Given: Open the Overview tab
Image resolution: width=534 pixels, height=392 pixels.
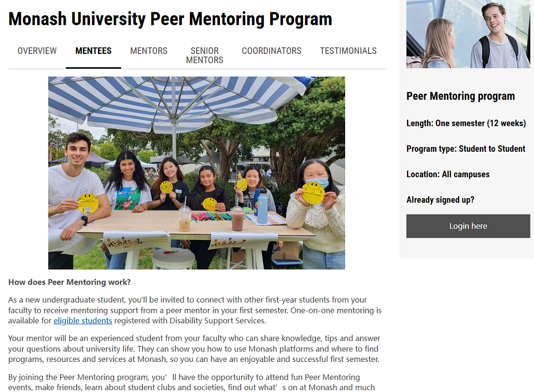Looking at the screenshot, I should pyautogui.click(x=37, y=51).
